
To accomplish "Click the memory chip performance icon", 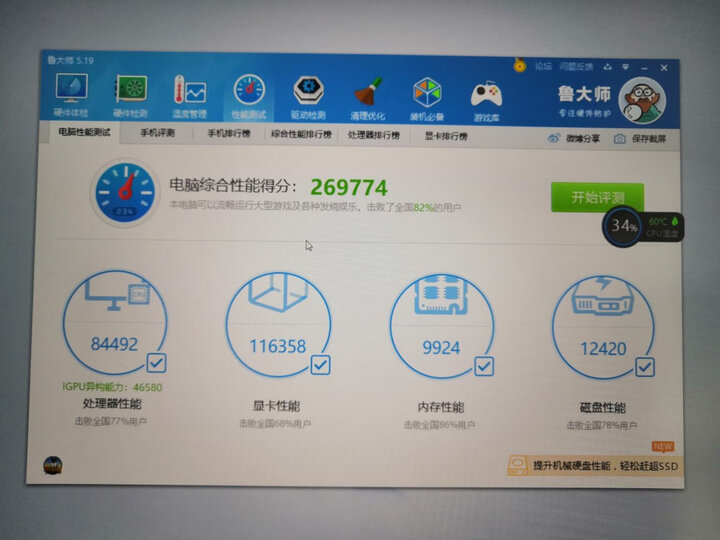I will [441, 294].
